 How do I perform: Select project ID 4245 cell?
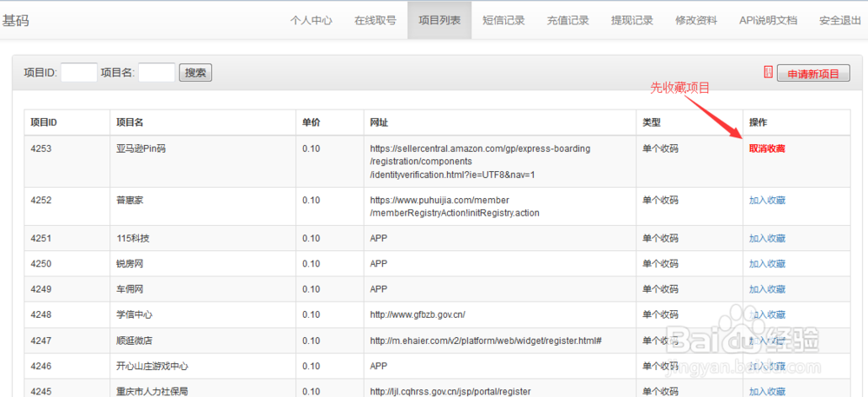tap(41, 392)
